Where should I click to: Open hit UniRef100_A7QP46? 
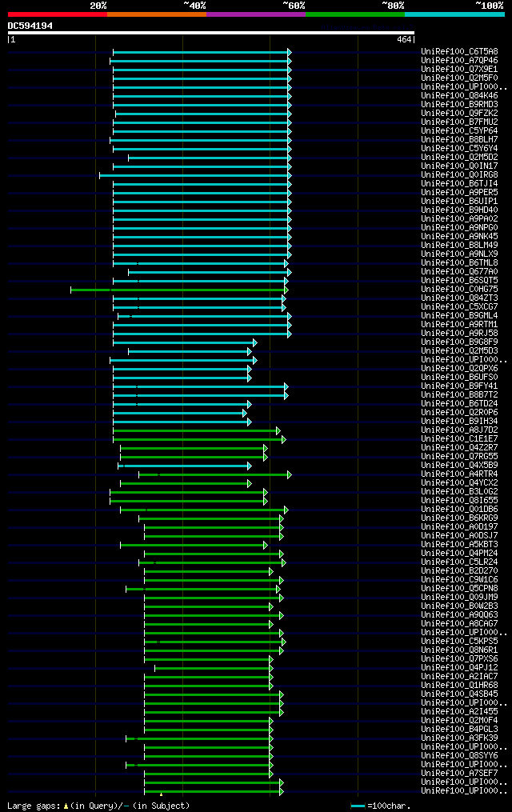(460, 61)
